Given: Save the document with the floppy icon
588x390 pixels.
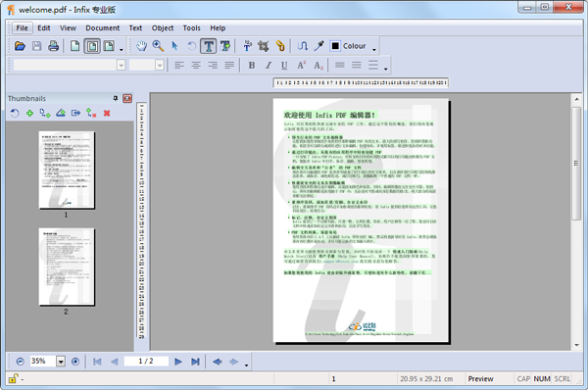Looking at the screenshot, I should pos(37,46).
